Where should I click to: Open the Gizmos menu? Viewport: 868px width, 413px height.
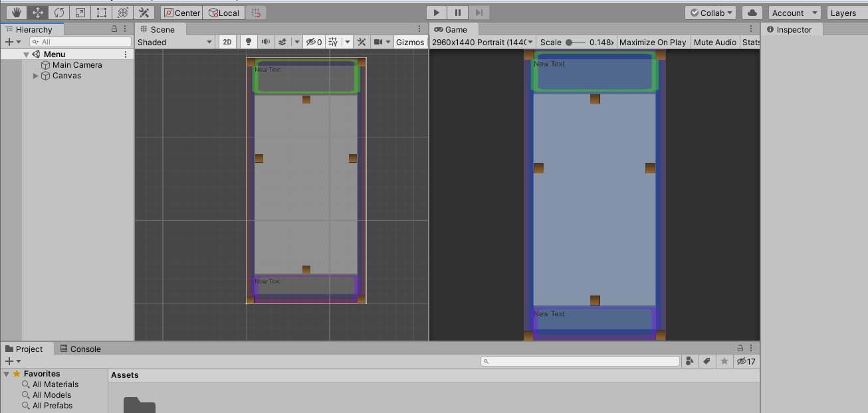pos(410,42)
